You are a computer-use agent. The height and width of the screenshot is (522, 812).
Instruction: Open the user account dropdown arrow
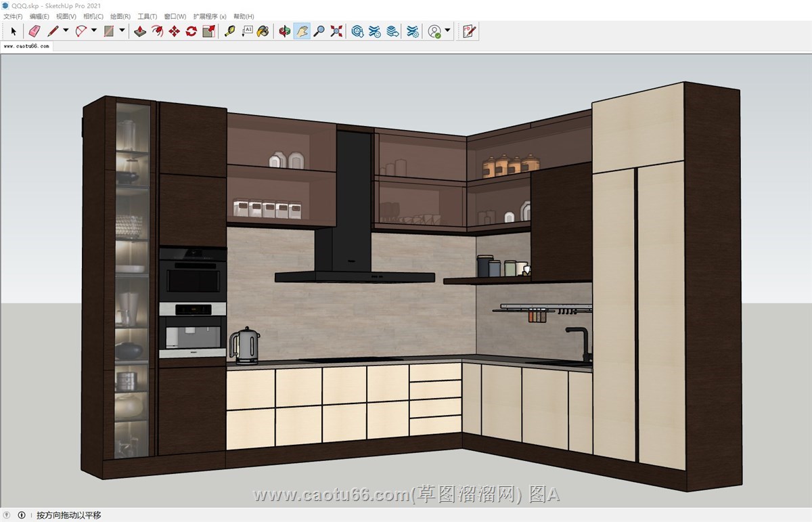[448, 30]
